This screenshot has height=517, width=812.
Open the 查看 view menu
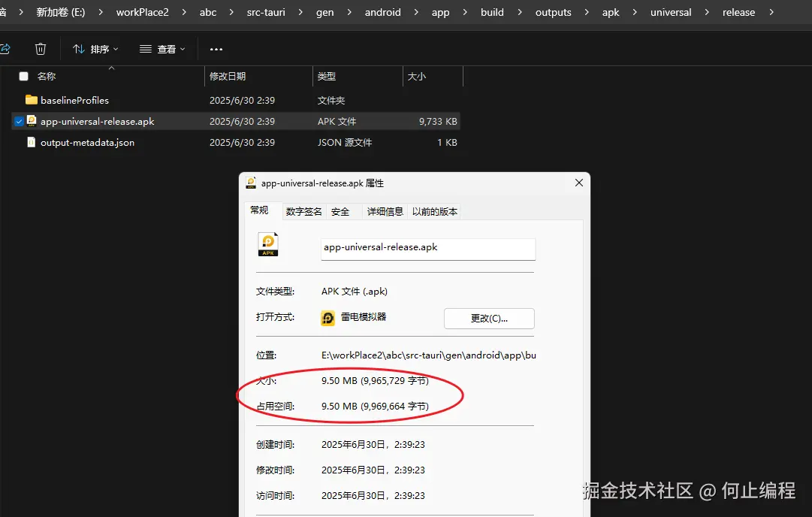tap(162, 49)
